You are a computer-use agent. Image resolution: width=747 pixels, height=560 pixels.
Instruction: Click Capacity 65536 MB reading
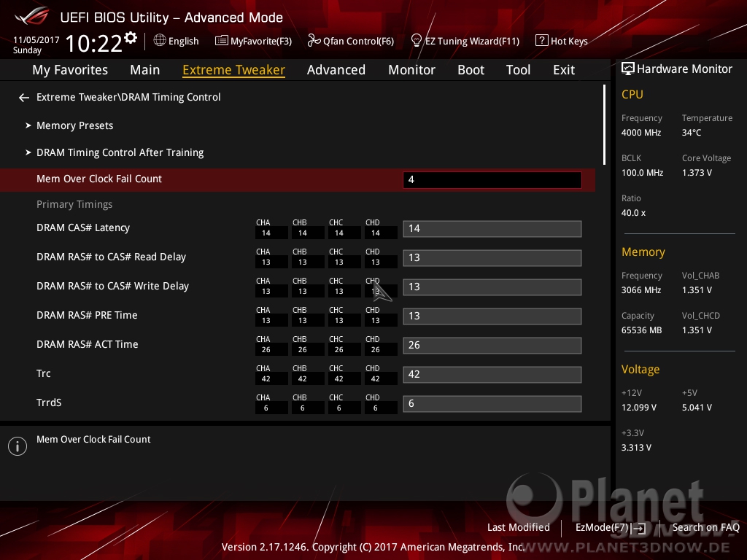[x=641, y=330]
